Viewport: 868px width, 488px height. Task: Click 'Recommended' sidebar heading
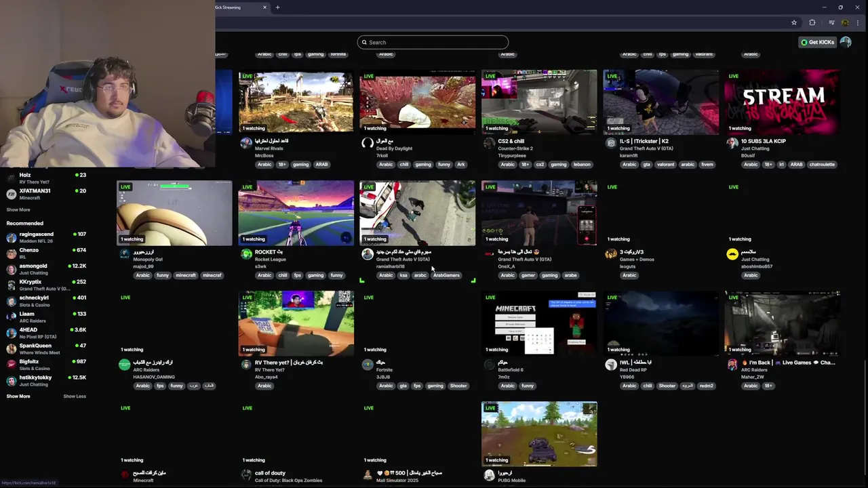24,223
